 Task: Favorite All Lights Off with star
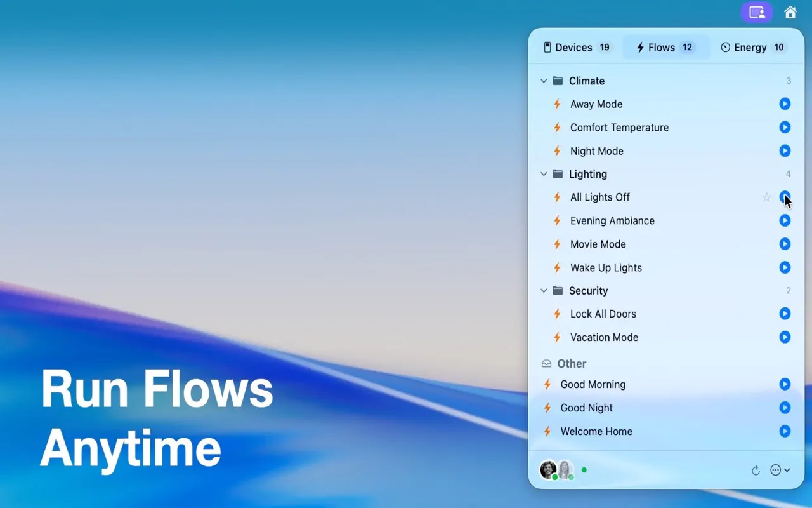766,197
